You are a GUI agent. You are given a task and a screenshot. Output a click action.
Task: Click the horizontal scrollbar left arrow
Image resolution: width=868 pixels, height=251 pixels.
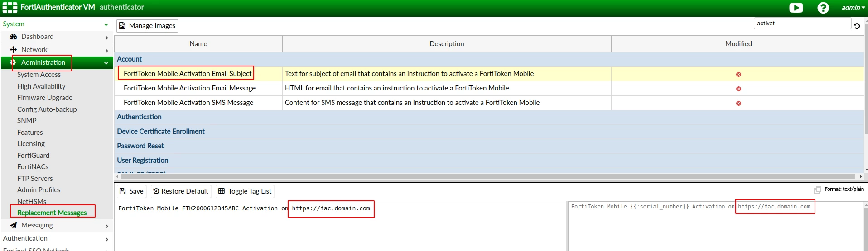click(x=117, y=176)
